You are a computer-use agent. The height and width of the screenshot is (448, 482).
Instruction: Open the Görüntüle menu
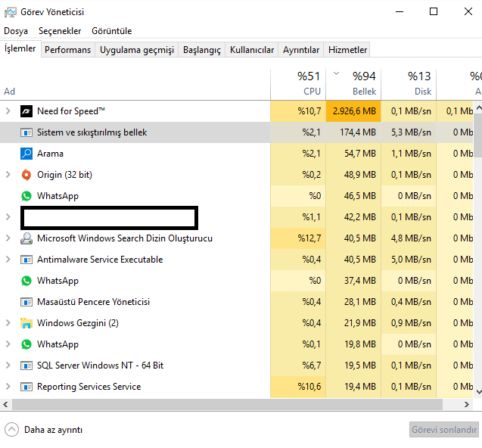pyautogui.click(x=112, y=31)
